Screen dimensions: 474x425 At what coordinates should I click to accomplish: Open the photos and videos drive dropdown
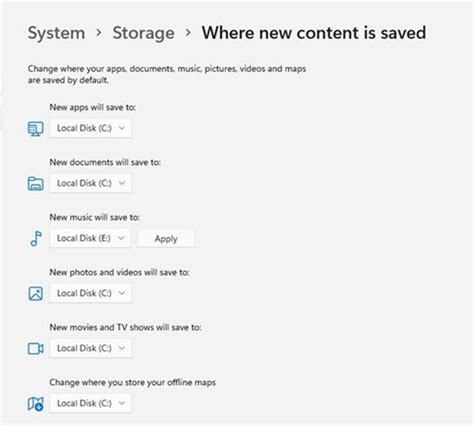(91, 293)
